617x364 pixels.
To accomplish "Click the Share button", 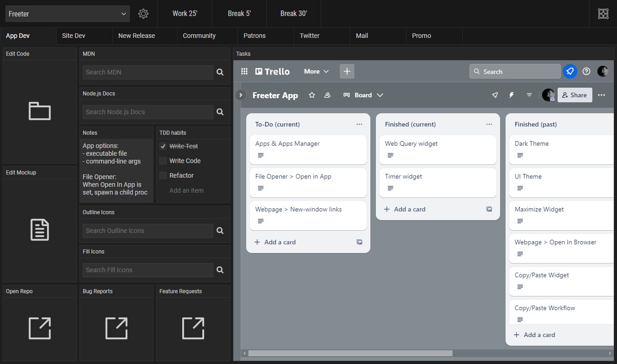I will pos(575,95).
